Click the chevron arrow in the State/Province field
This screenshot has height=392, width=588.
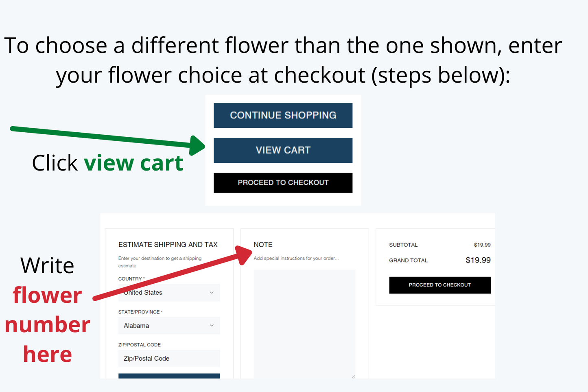point(212,326)
